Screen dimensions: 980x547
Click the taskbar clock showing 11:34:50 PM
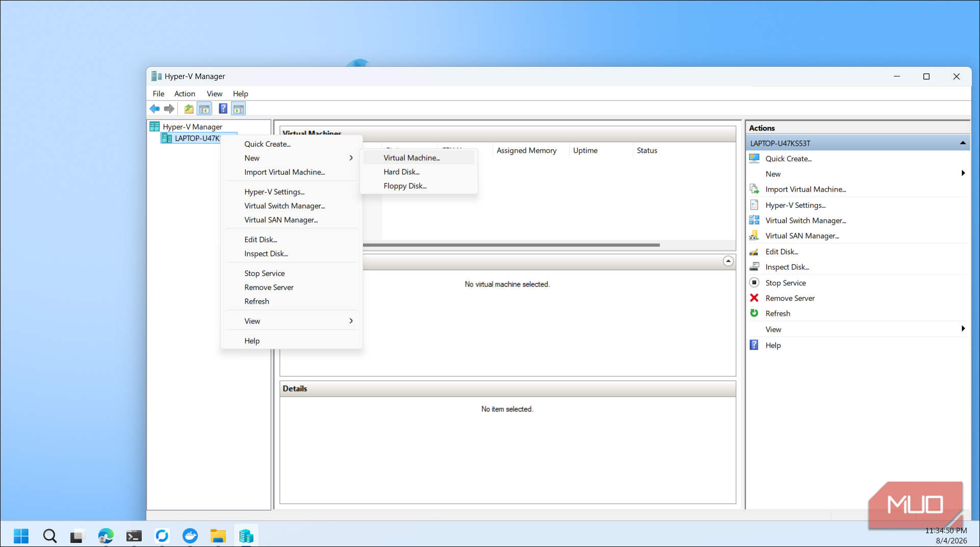946,531
